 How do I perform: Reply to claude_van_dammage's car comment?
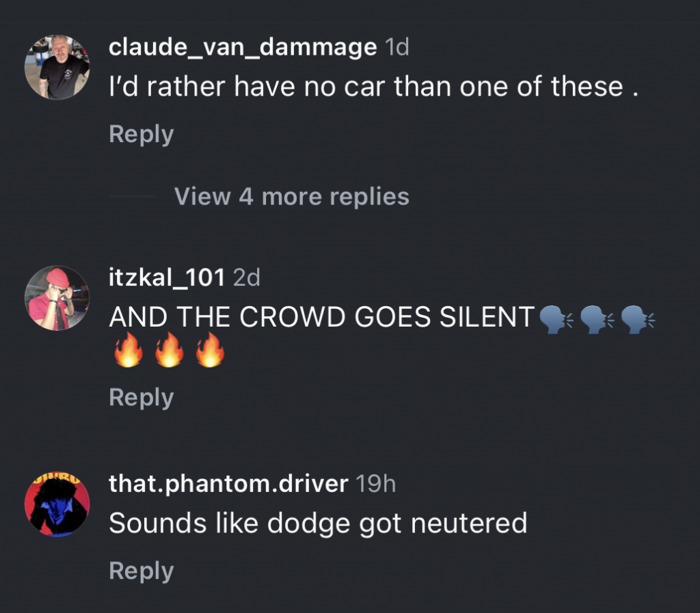click(x=142, y=134)
